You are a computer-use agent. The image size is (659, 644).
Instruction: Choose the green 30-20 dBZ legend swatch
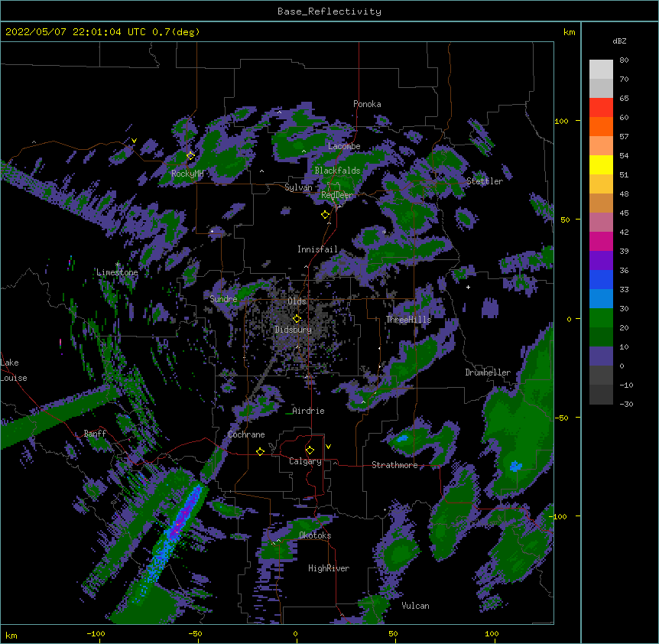point(601,318)
